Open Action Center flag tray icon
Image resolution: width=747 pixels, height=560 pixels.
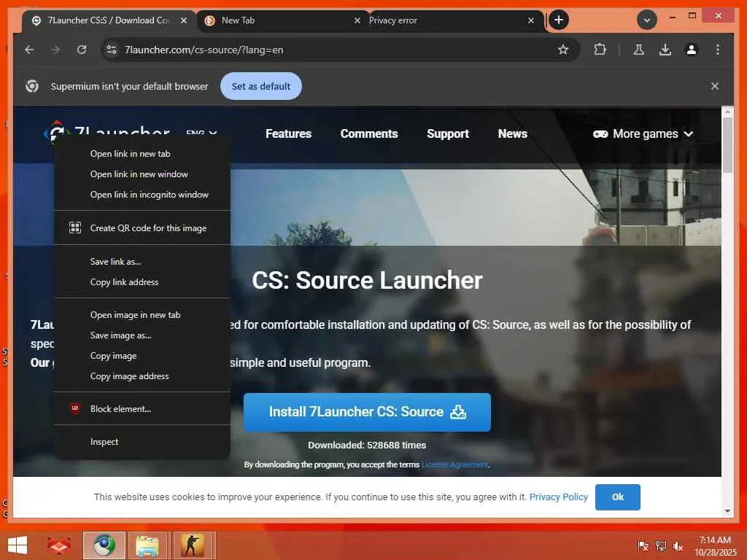tap(643, 545)
